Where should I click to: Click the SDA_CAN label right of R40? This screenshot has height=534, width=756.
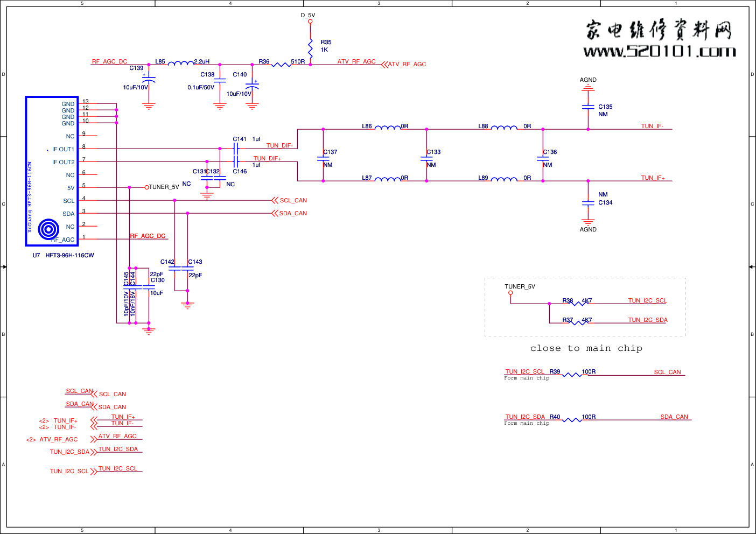pos(674,417)
